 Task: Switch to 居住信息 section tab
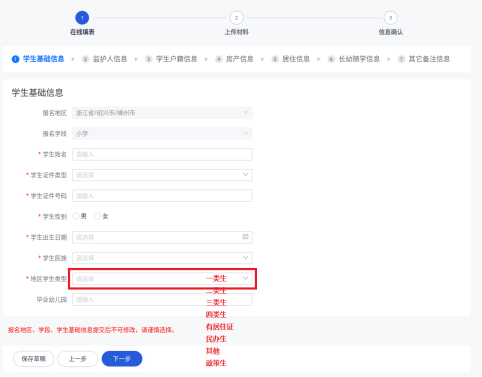[x=291, y=59]
